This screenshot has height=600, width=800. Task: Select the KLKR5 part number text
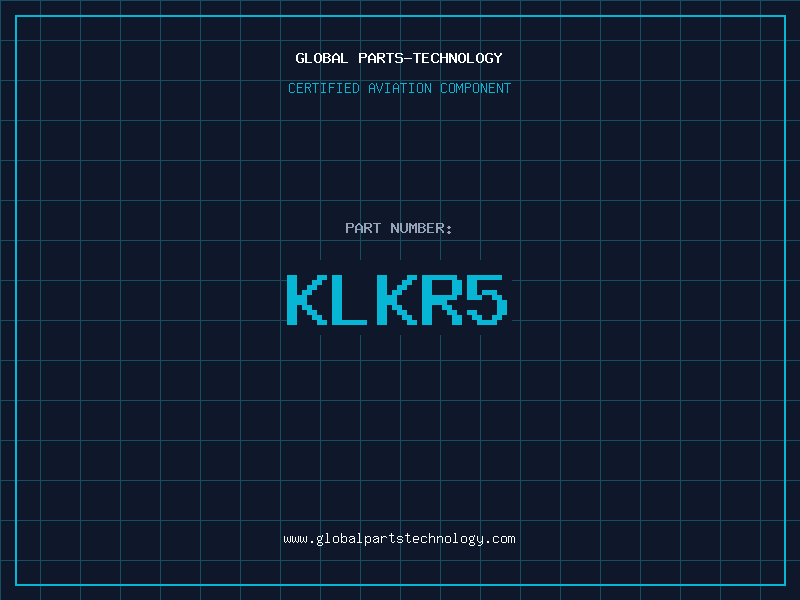coord(399,300)
